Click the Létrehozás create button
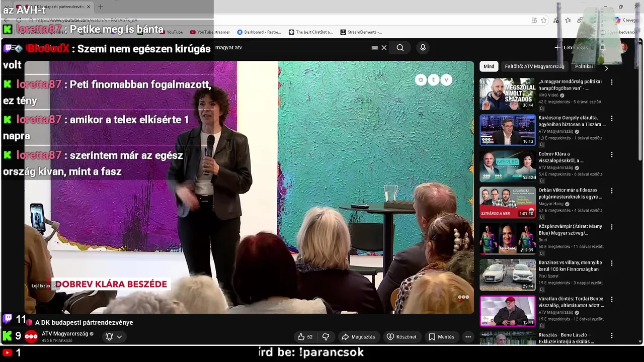 tap(572, 48)
